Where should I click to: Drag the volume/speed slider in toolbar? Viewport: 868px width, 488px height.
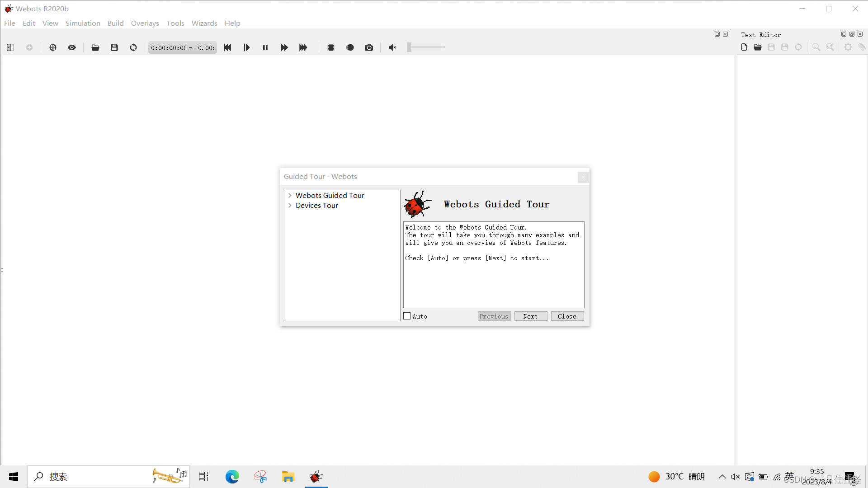(x=408, y=47)
